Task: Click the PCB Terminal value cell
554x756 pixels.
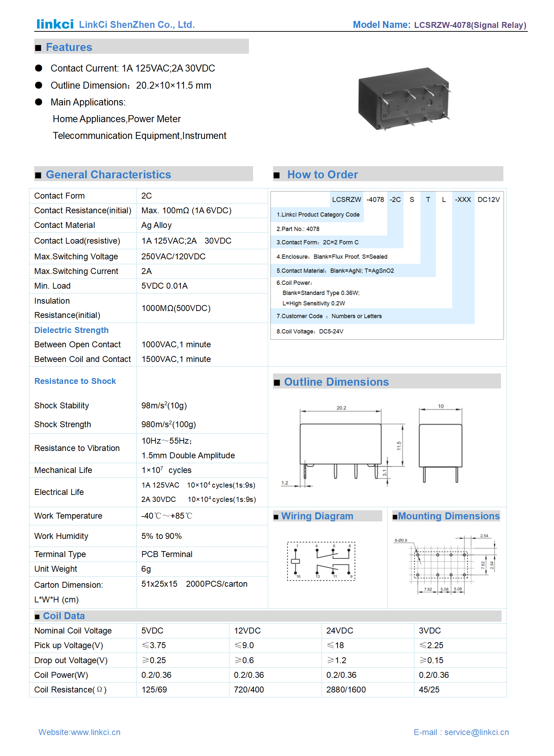Action: point(167,554)
